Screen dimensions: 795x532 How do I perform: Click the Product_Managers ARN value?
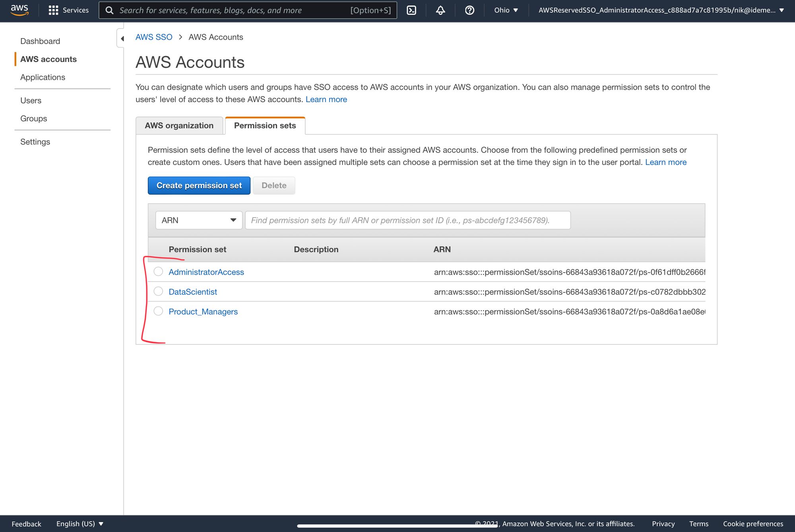pyautogui.click(x=570, y=312)
